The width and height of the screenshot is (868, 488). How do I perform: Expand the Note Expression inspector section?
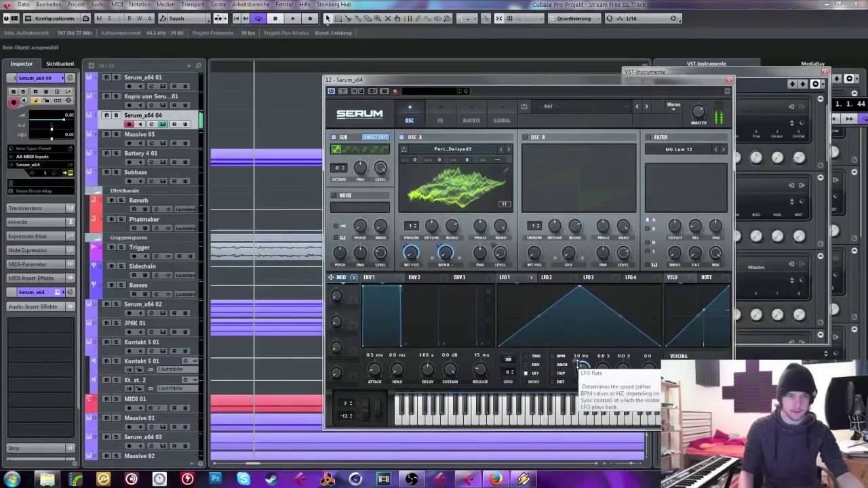click(x=40, y=250)
